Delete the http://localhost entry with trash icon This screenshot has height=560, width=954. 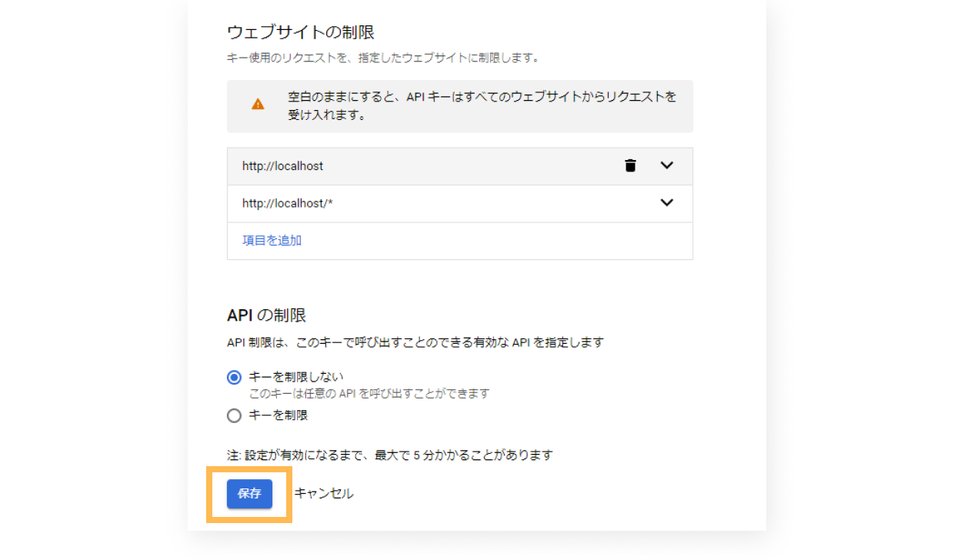[630, 165]
